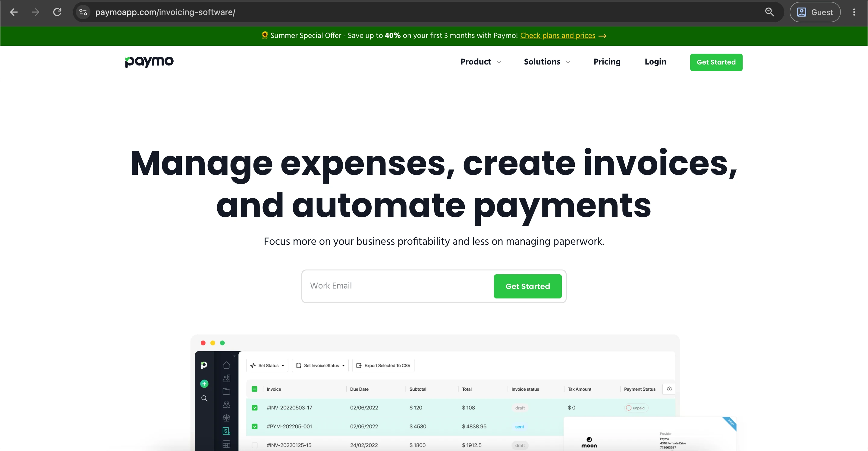The image size is (868, 451).
Task: Reload the current page
Action: [x=57, y=12]
